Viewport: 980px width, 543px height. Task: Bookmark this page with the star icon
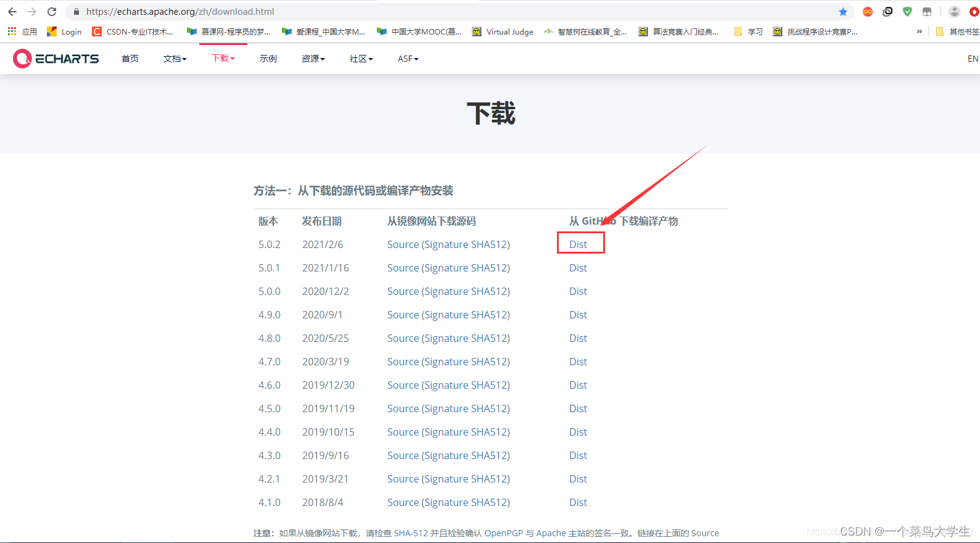click(843, 12)
